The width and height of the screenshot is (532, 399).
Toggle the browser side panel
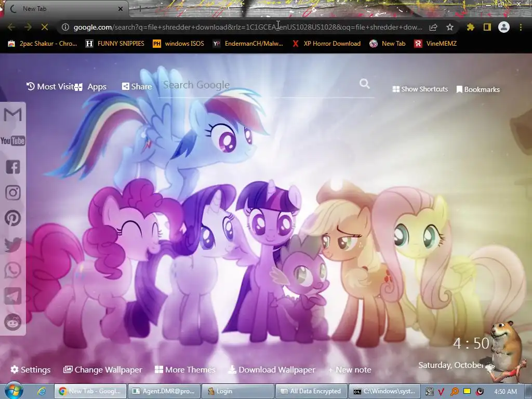pos(487,27)
